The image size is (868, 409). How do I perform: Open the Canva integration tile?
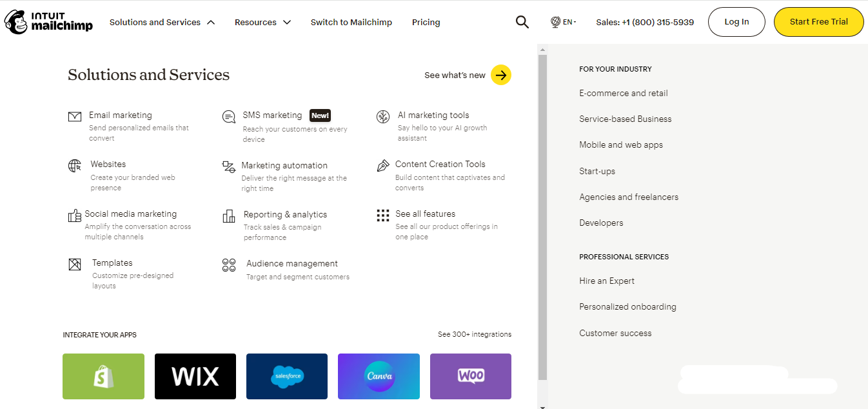pos(379,376)
